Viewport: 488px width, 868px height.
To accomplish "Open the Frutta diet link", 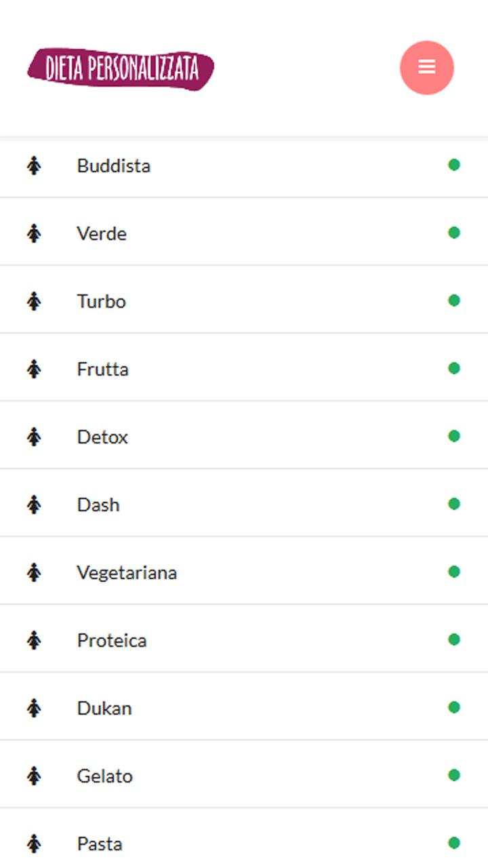I will pyautogui.click(x=102, y=369).
